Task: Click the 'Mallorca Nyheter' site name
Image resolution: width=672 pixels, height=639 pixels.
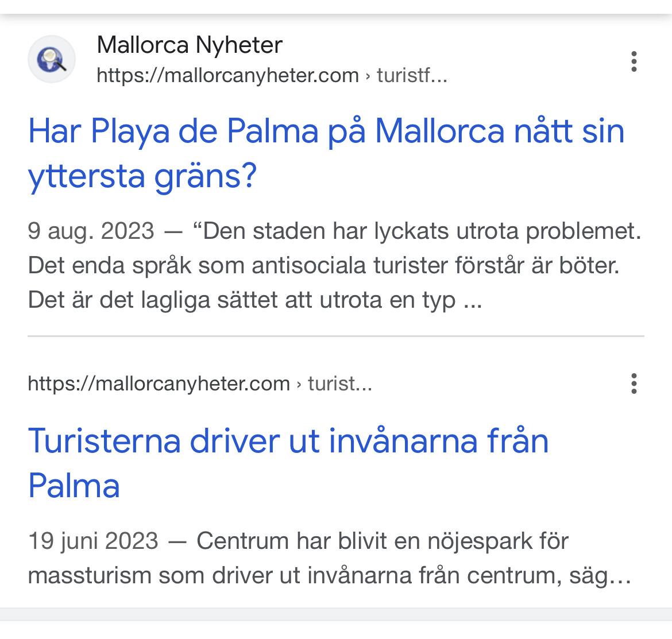Action: [190, 45]
